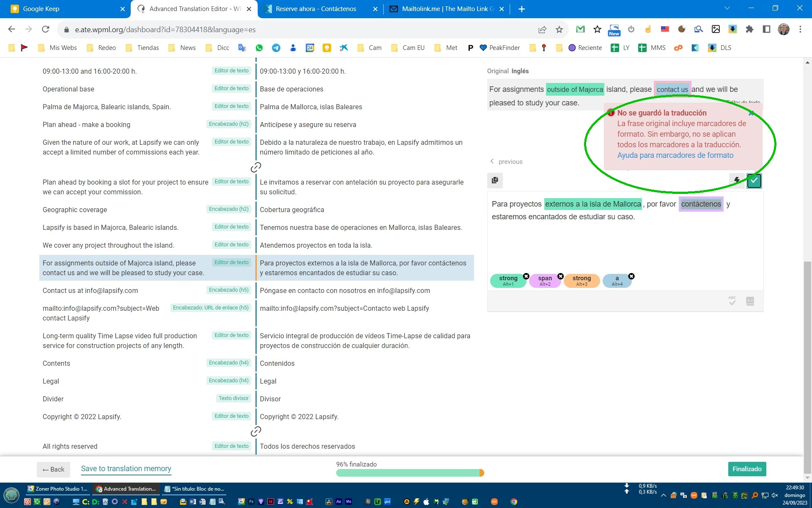Open the Gmail extension icon
812x508 pixels.
(x=580, y=29)
